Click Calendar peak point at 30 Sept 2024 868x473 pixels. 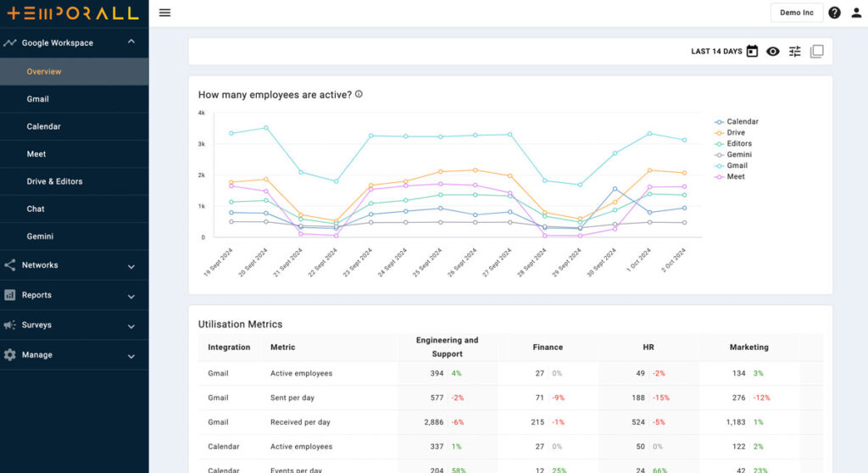coord(615,189)
